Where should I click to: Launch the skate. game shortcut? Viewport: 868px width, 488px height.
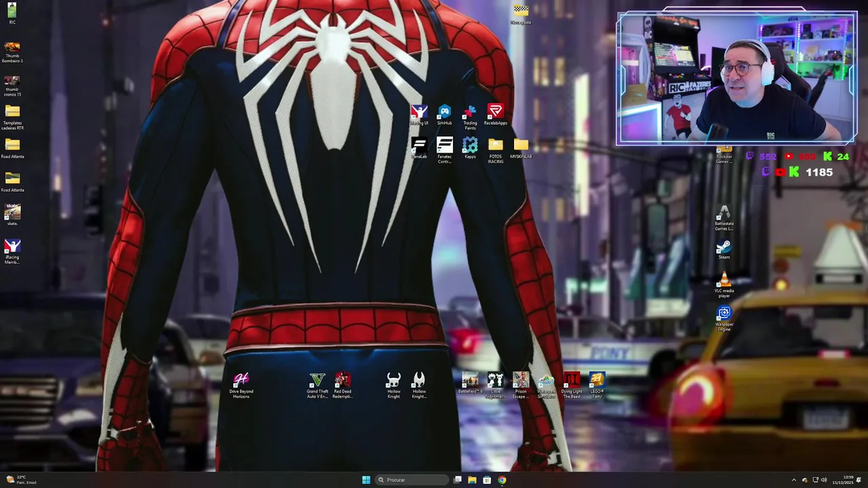coord(12,214)
